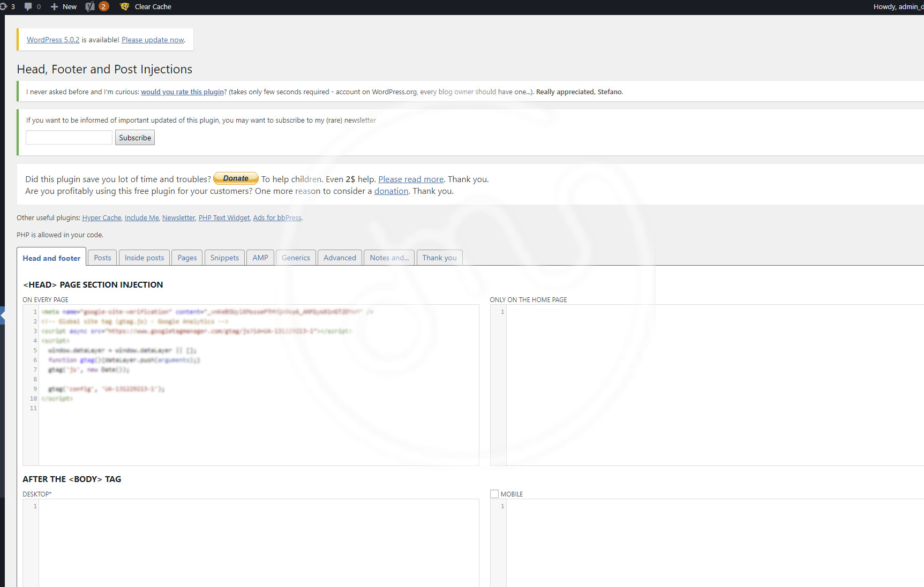The width and height of the screenshot is (924, 587).
Task: Click line number 11 in head editor
Action: point(33,408)
